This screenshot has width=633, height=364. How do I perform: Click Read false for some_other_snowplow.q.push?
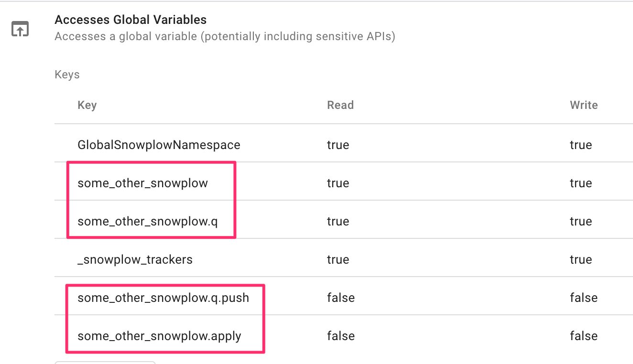pyautogui.click(x=340, y=298)
